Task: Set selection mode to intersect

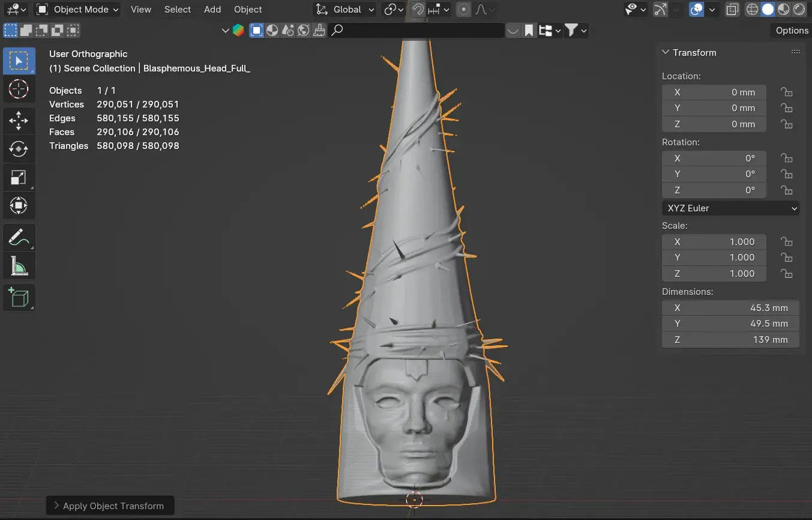Action: pyautogui.click(x=73, y=30)
